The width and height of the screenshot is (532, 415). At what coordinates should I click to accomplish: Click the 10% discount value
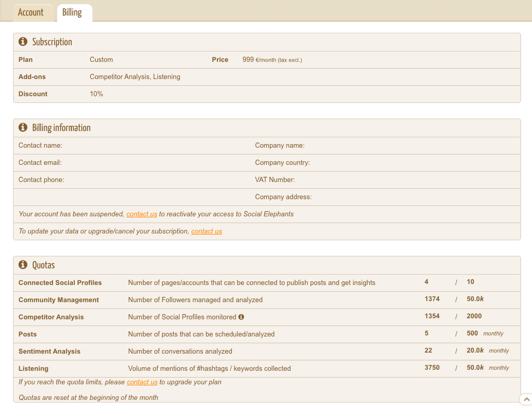[x=96, y=94]
